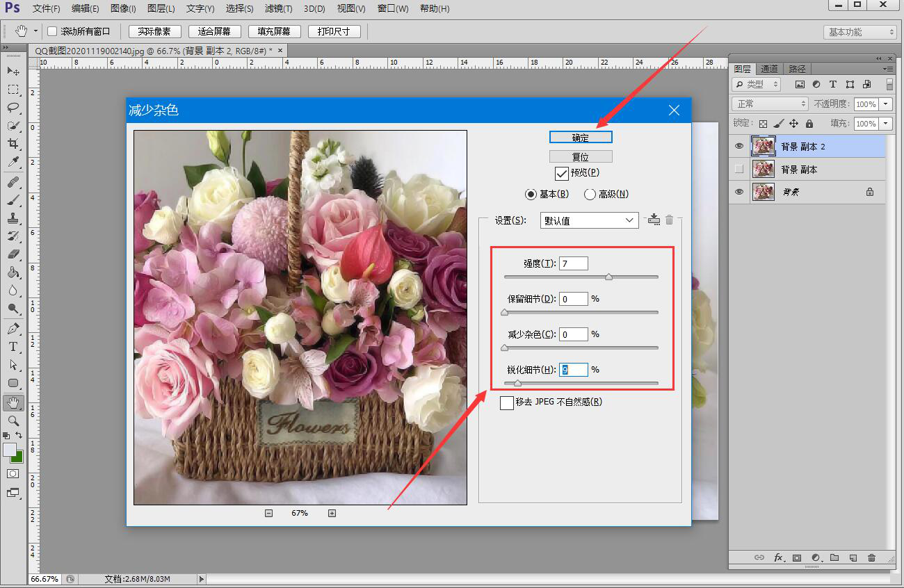Select the Eyedropper tool

13,162
